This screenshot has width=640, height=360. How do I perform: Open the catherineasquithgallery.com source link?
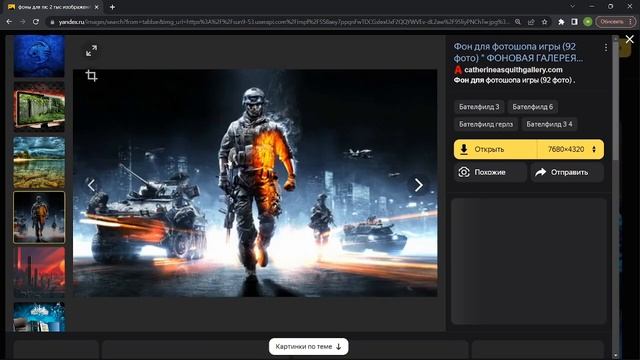513,70
